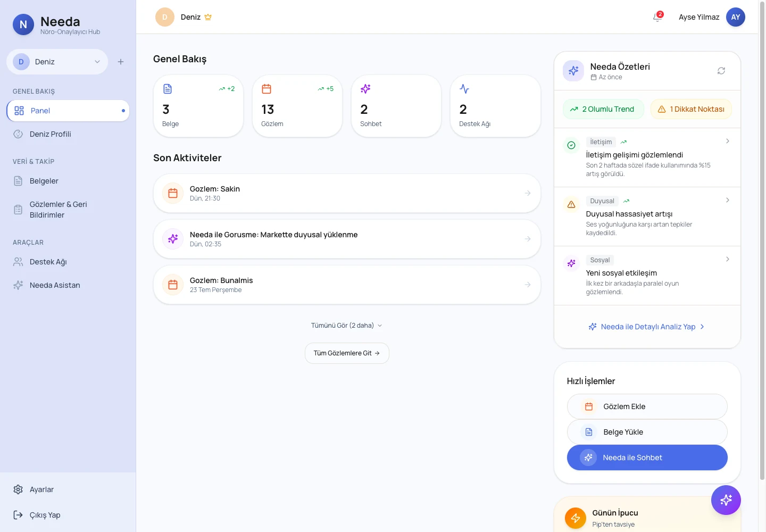Open Gözlemler & Geri Bildirimler
The height and width of the screenshot is (532, 766).
[68, 210]
